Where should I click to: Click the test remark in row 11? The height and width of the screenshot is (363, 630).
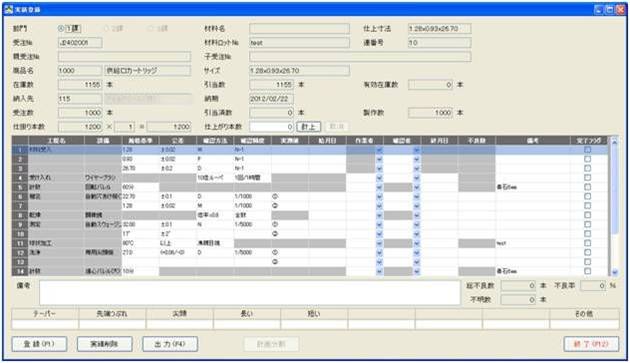click(x=533, y=243)
